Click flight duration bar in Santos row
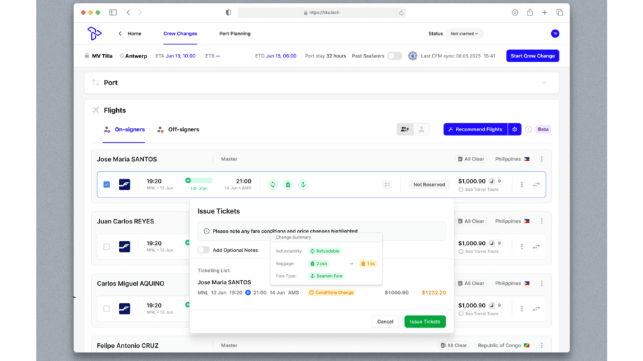Screen dimensions: 643x361 point(199,181)
